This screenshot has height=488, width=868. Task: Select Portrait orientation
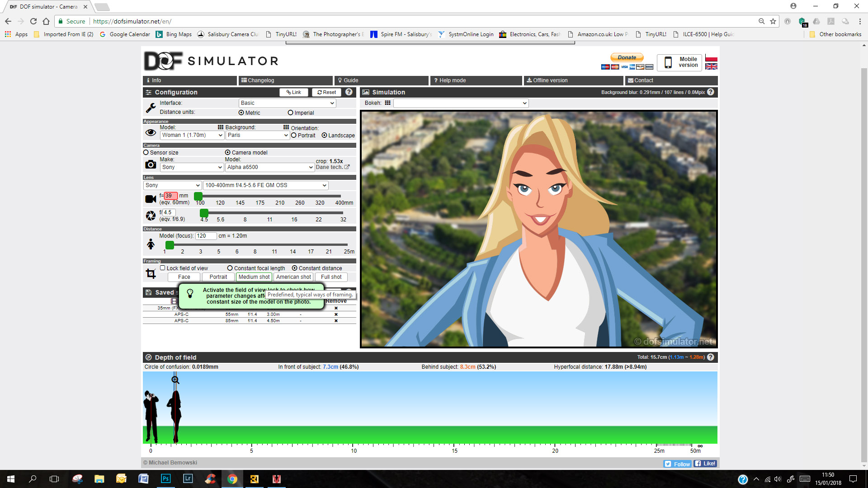click(294, 136)
